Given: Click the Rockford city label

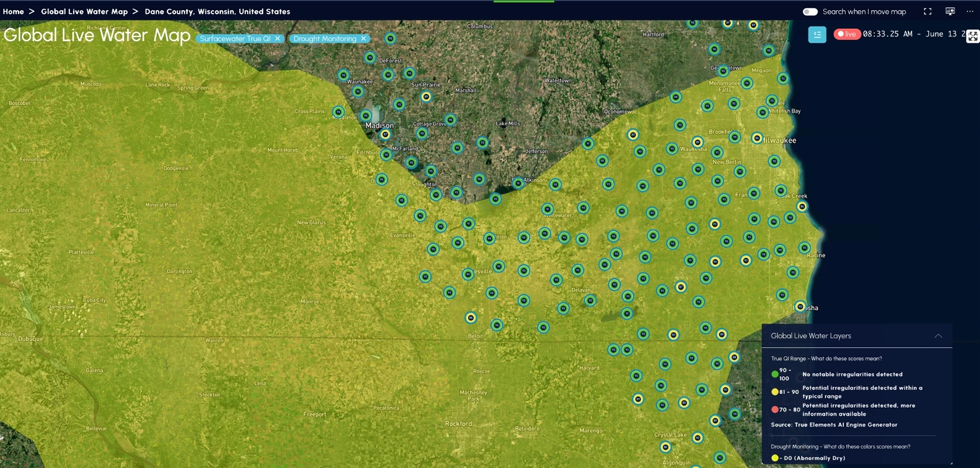Looking at the screenshot, I should click(x=458, y=424).
